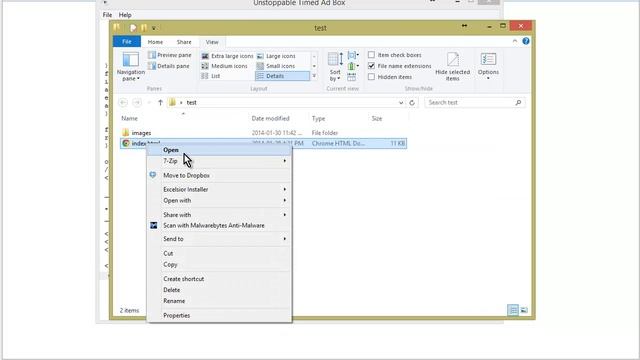Click the search magnifier icon

518,103
